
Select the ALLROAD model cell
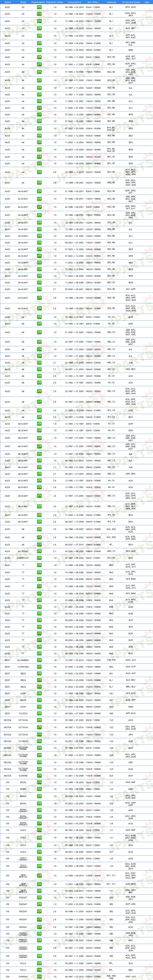23,551
